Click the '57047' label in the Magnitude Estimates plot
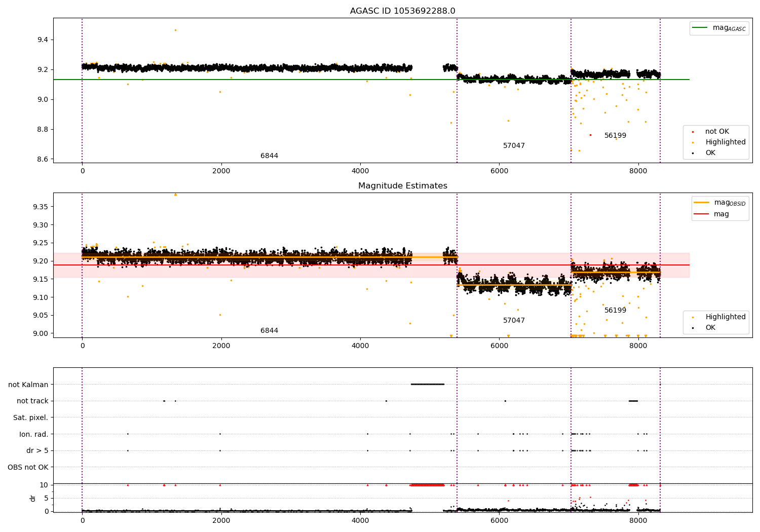 point(514,321)
